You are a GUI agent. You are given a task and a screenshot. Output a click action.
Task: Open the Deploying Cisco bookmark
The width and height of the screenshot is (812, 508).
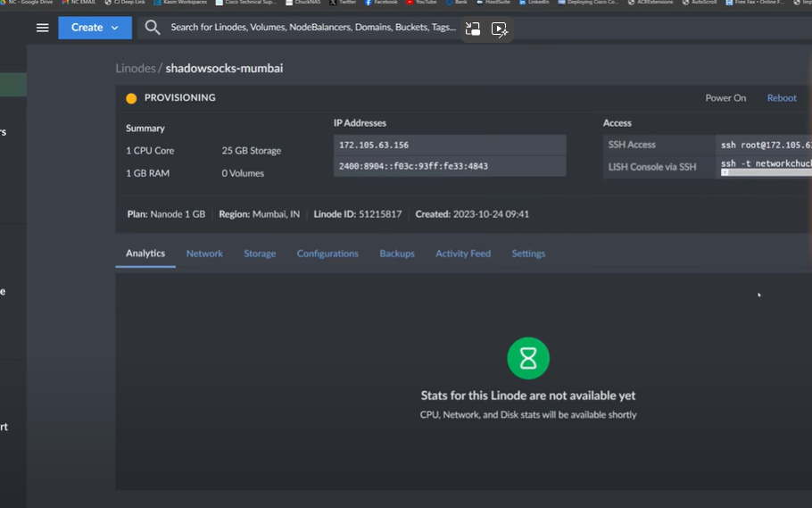(x=588, y=2)
